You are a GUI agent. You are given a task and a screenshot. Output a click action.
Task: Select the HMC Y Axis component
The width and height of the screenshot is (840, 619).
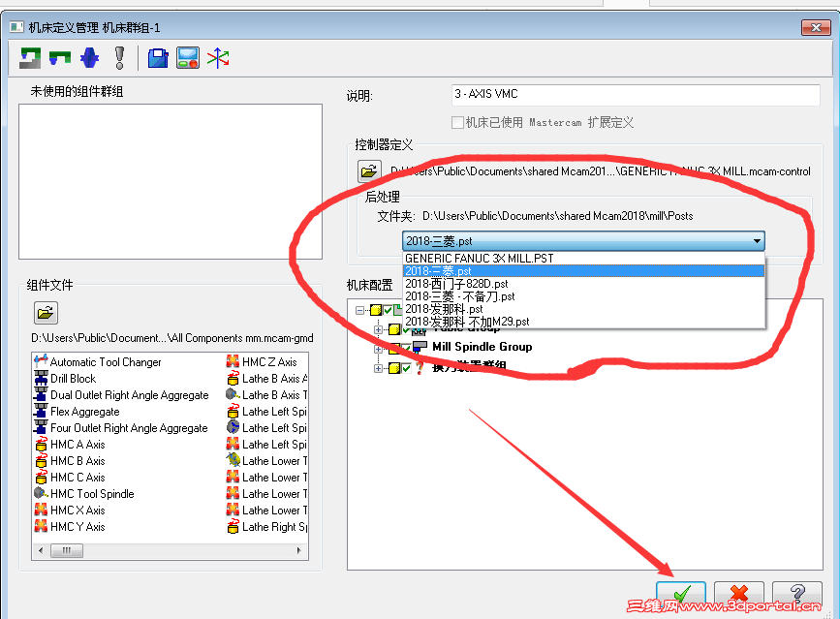pos(70,527)
